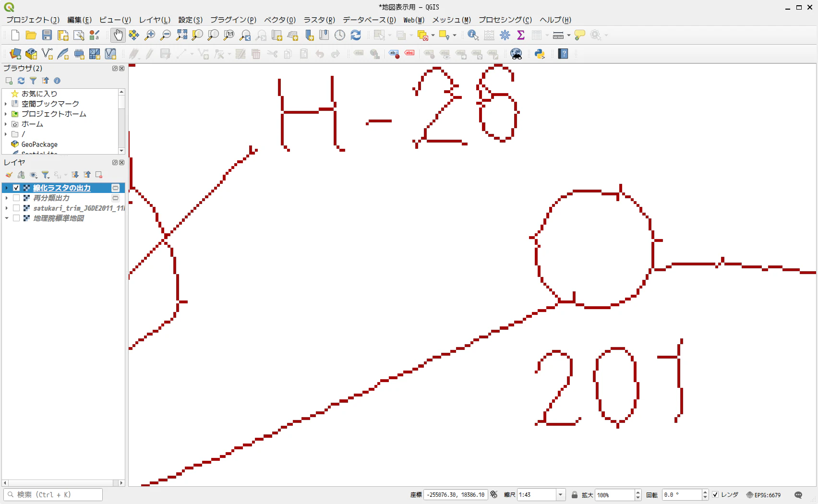Select the Map Tips speech bubble icon
The image size is (818, 504).
(x=580, y=35)
